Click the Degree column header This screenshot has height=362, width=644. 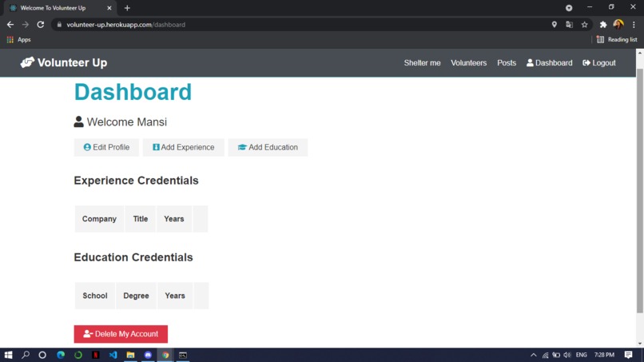(136, 296)
